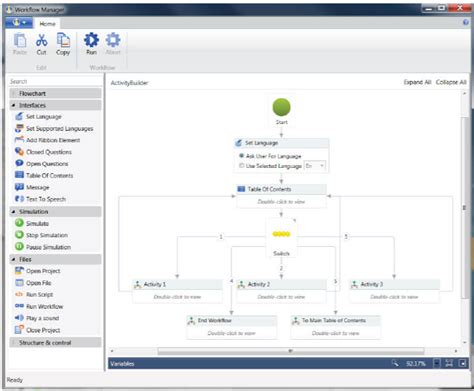Screen dimensions: 474x391
Task: Click the help icon in ribbon corner
Action: point(466,22)
